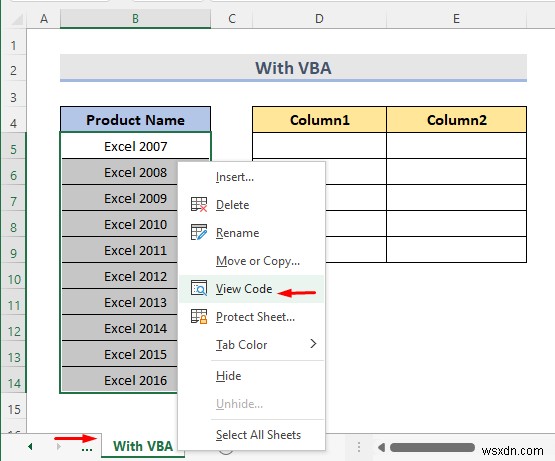Click the Column1 header cell

tap(319, 120)
